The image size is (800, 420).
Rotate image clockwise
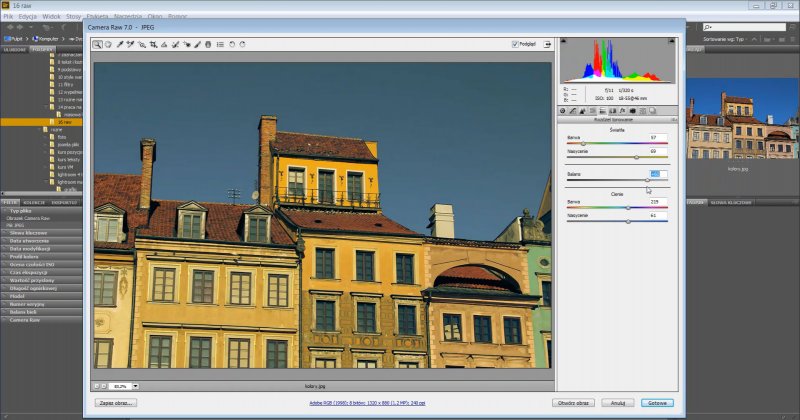[242, 44]
